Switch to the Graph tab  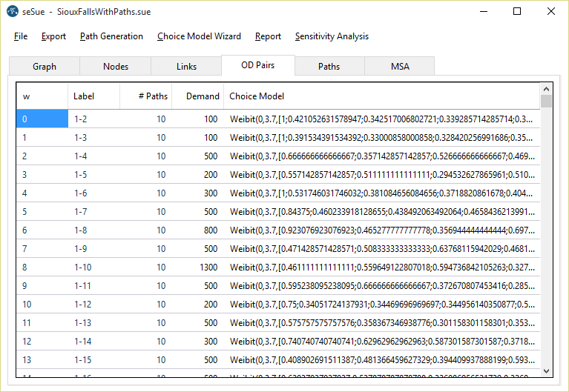45,67
